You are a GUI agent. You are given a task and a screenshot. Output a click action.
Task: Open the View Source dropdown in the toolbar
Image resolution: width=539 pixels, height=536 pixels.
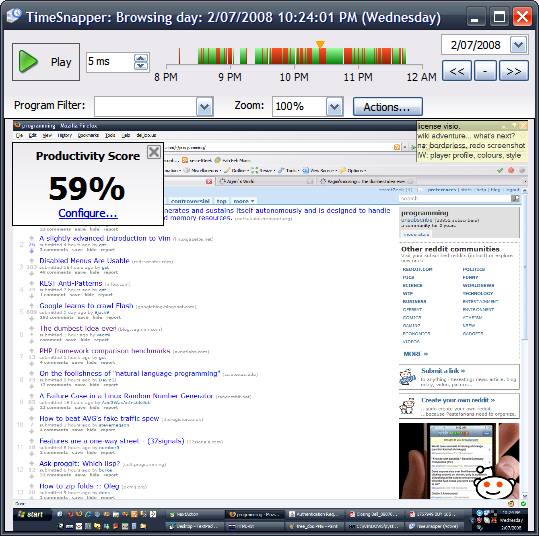[x=320, y=171]
